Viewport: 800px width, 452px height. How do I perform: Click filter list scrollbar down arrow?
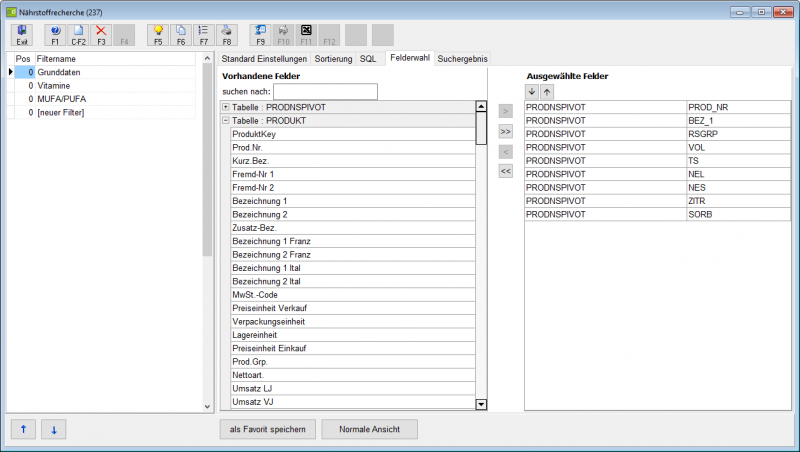click(207, 407)
